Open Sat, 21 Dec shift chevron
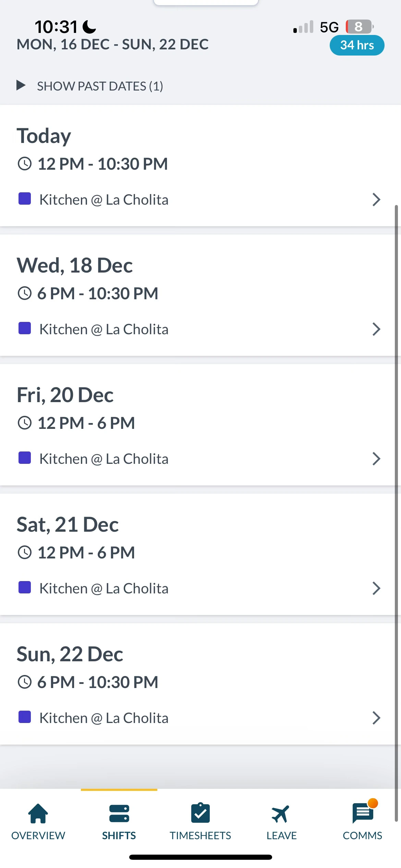401x868 pixels. (376, 588)
